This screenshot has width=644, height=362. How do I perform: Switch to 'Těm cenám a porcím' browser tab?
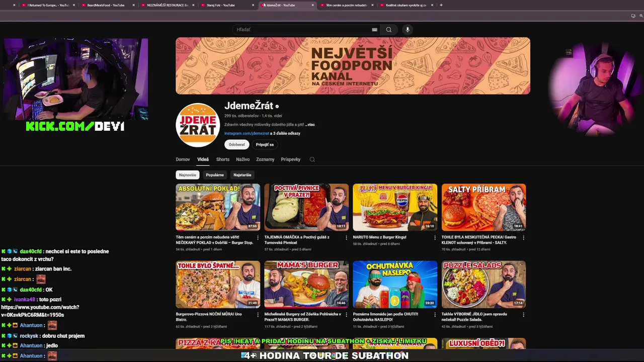point(346,5)
